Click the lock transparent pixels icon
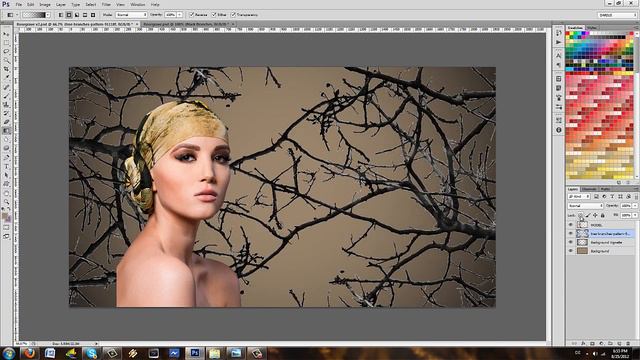 (580, 215)
